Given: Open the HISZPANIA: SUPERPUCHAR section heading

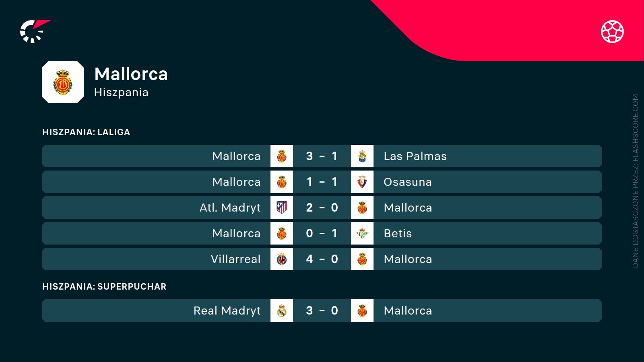Looking at the screenshot, I should coord(104,286).
